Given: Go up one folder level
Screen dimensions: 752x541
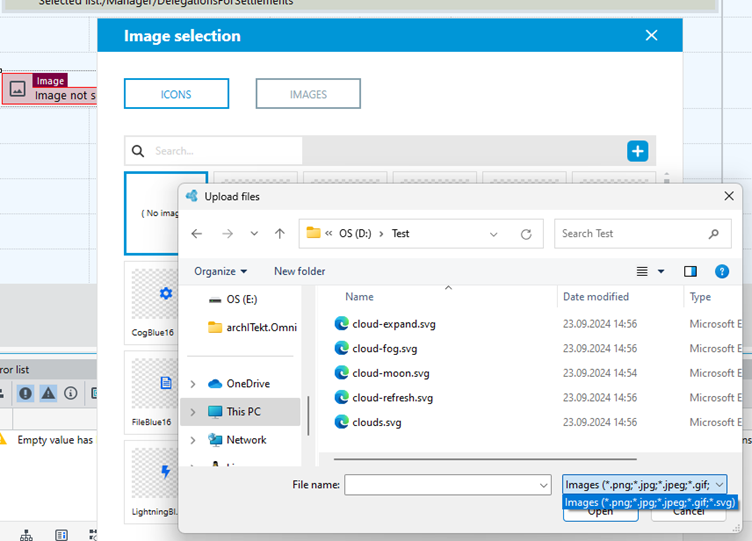Looking at the screenshot, I should tap(280, 234).
